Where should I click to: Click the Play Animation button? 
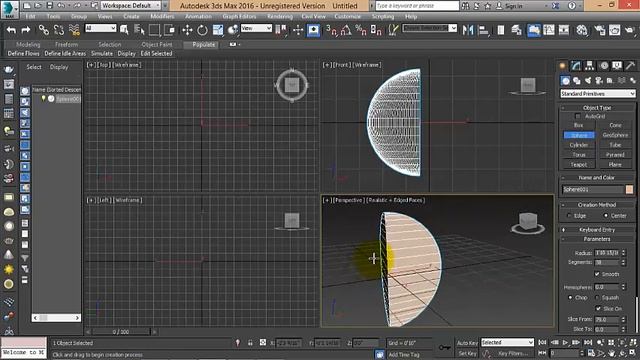point(565,342)
